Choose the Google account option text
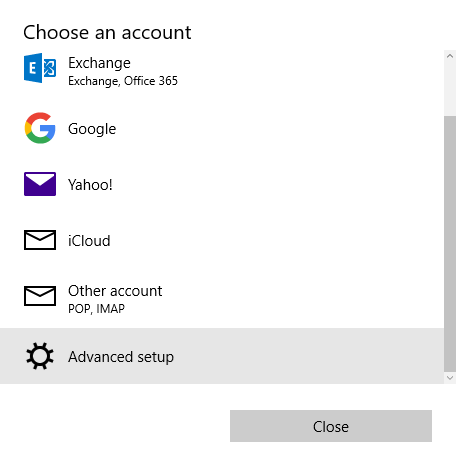Viewport: 456px width, 456px height. coord(92,129)
